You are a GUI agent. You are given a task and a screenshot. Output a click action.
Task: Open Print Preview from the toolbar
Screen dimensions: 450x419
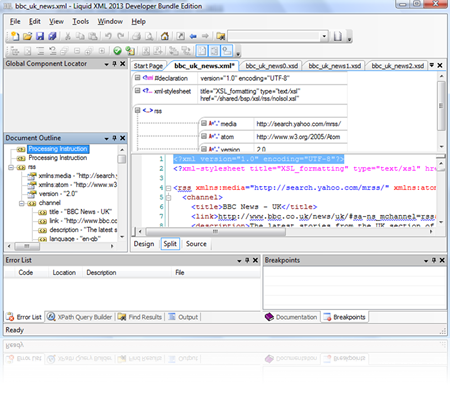click(x=149, y=36)
